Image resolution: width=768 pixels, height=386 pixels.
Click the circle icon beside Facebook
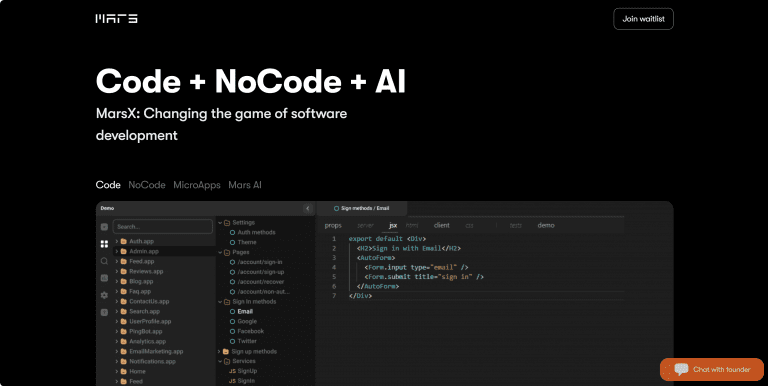coord(233,331)
